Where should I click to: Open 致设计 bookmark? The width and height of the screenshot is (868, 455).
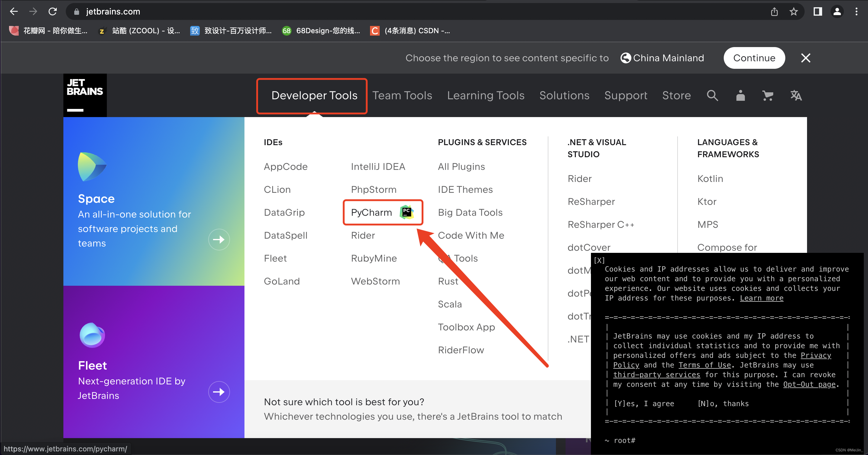[231, 31]
